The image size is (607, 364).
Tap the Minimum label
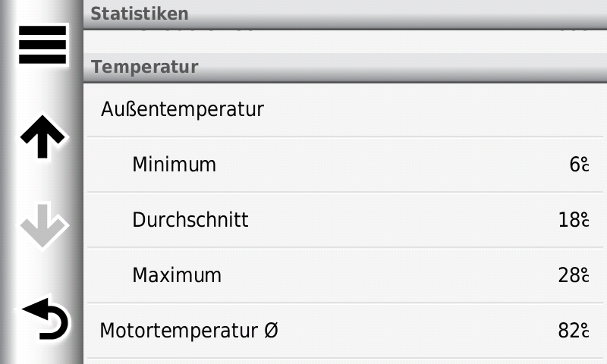174,165
